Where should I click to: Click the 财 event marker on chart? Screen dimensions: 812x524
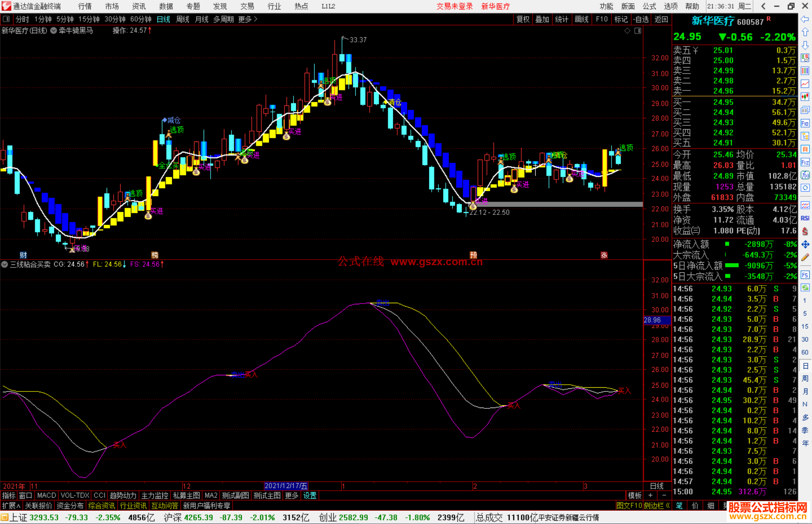tap(23, 255)
